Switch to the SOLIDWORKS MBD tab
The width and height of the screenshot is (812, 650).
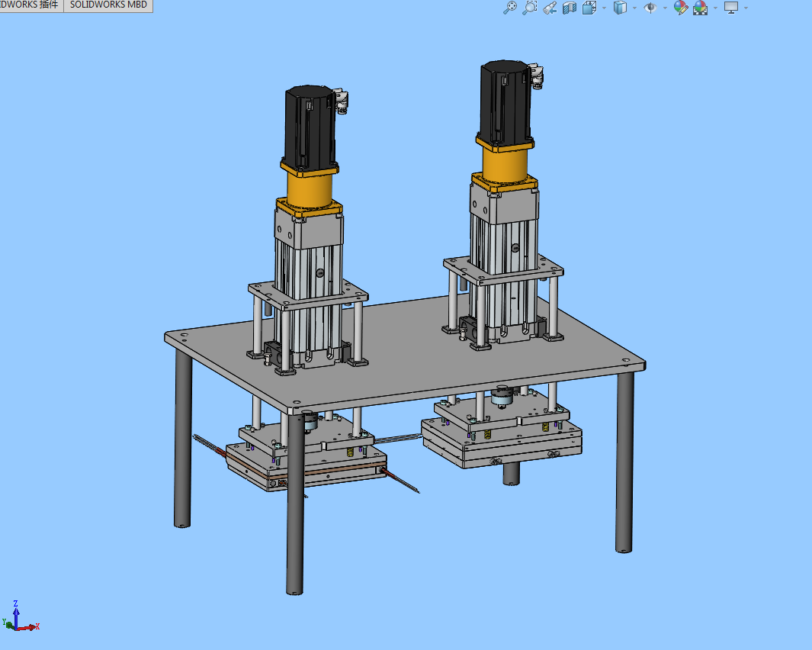[108, 5]
